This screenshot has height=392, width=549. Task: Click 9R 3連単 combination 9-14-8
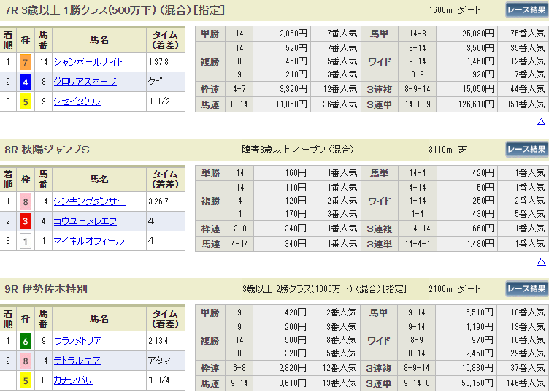click(x=418, y=383)
